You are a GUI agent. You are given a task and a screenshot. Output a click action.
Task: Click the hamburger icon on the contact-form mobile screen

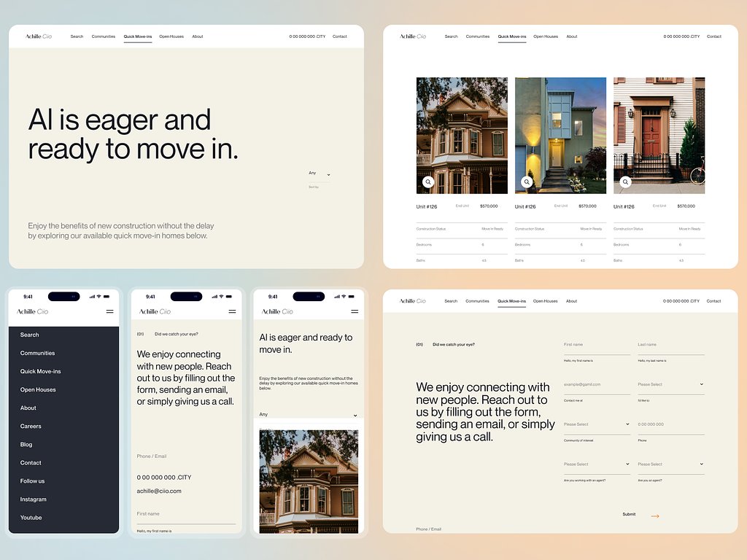pos(232,311)
